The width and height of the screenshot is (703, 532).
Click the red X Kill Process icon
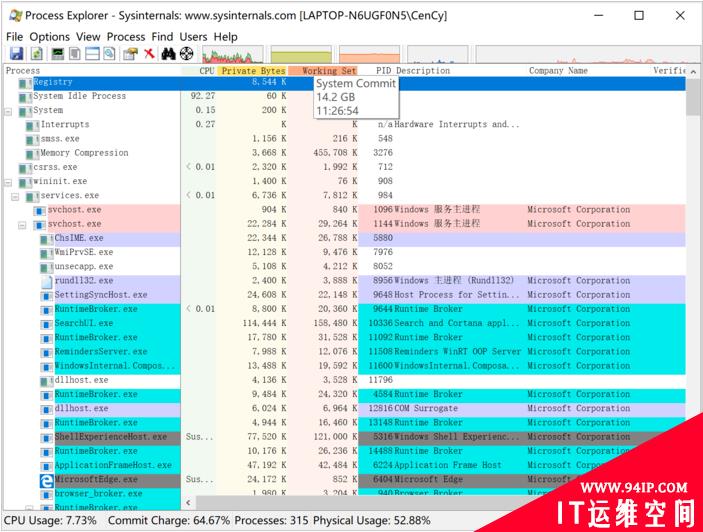click(149, 54)
